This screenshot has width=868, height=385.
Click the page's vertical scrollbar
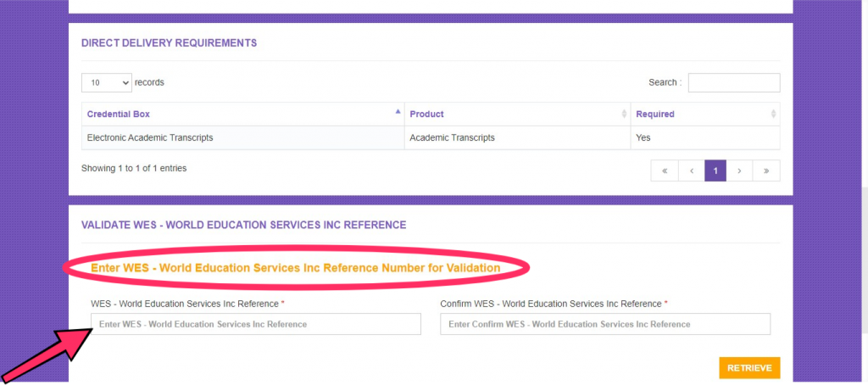[862, 212]
